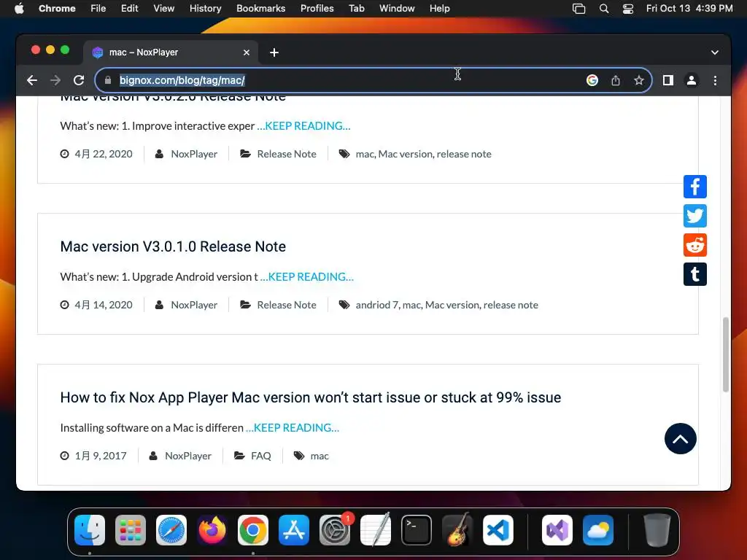Launch GarageBand from the Dock
Viewport: 747px width, 560px height.
[x=457, y=530]
